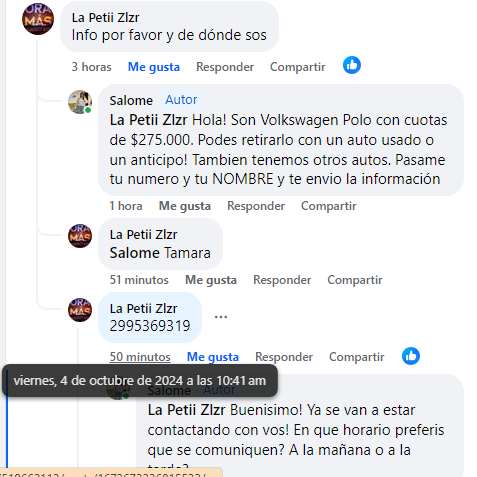
Task: Open Salome's profile picture in first reply
Action: click(80, 102)
